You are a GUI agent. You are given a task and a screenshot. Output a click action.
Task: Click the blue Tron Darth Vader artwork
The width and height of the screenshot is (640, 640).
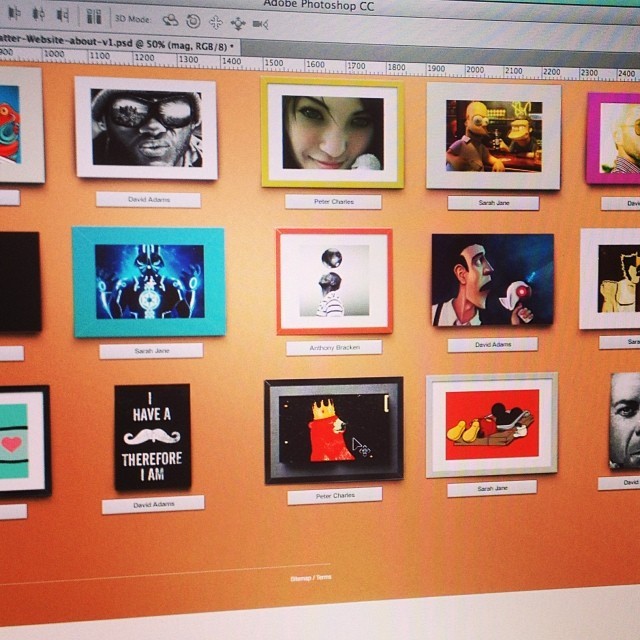click(149, 282)
